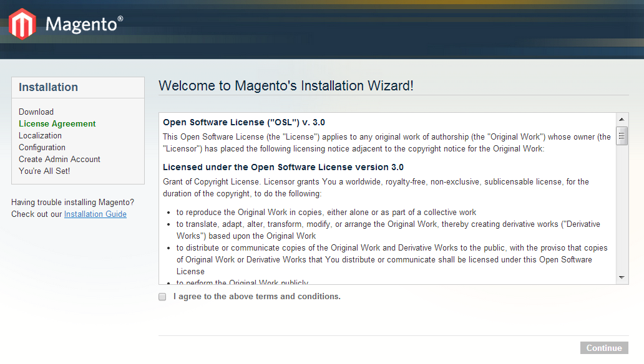Click the 'to distribute or communicate copies' bullet

[x=393, y=260]
